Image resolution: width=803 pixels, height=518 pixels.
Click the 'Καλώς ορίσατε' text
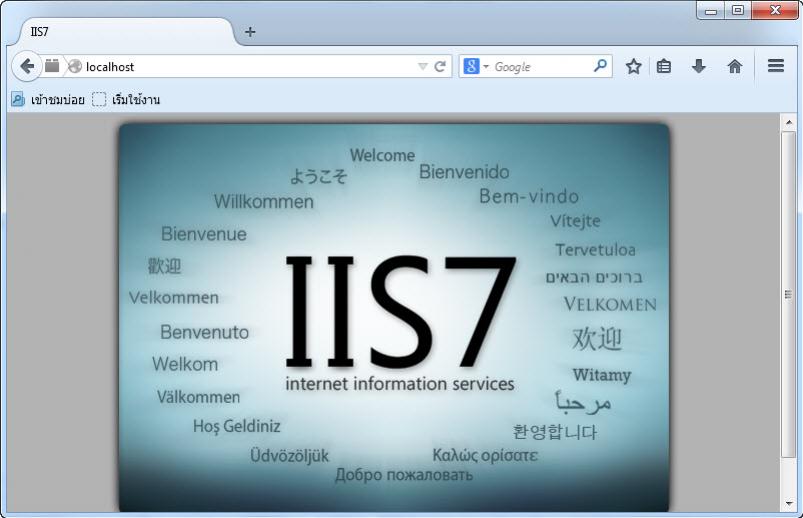click(x=485, y=455)
